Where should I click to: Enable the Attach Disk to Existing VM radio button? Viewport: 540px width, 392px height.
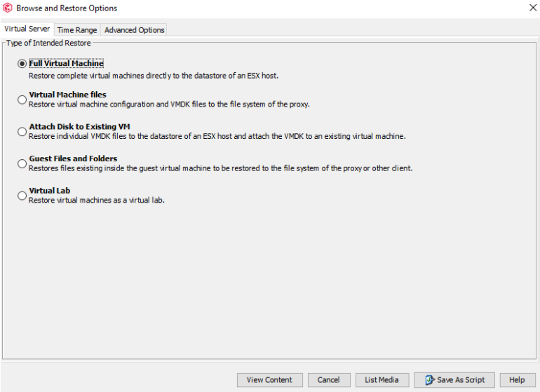pos(22,131)
